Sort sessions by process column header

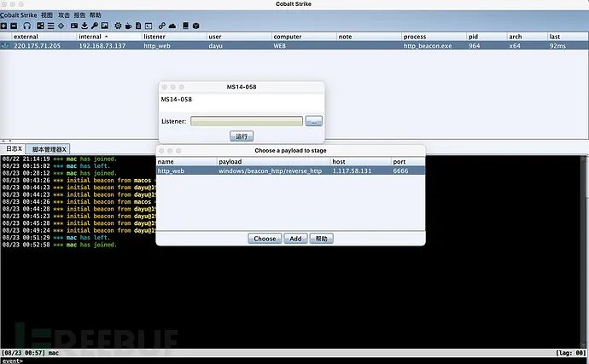434,37
